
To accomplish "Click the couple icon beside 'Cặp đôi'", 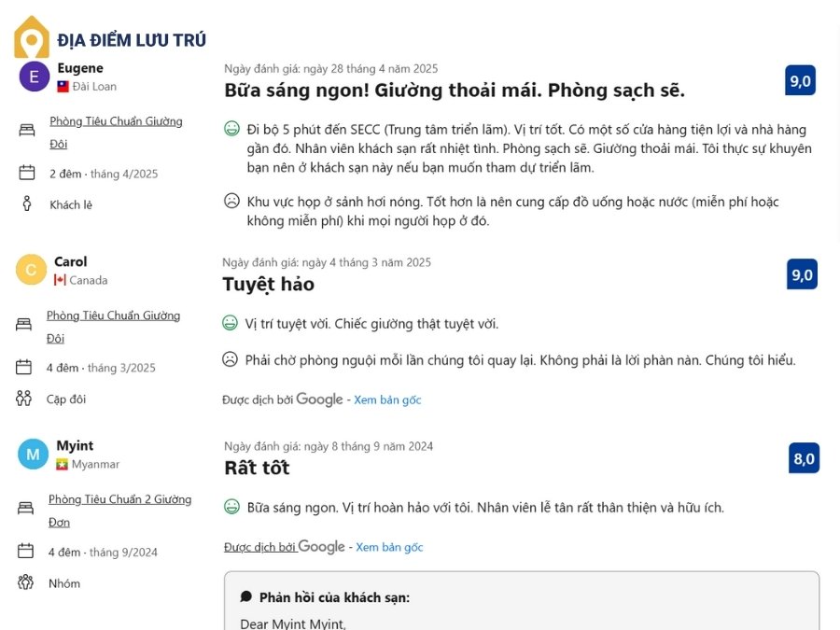I will click(24, 399).
